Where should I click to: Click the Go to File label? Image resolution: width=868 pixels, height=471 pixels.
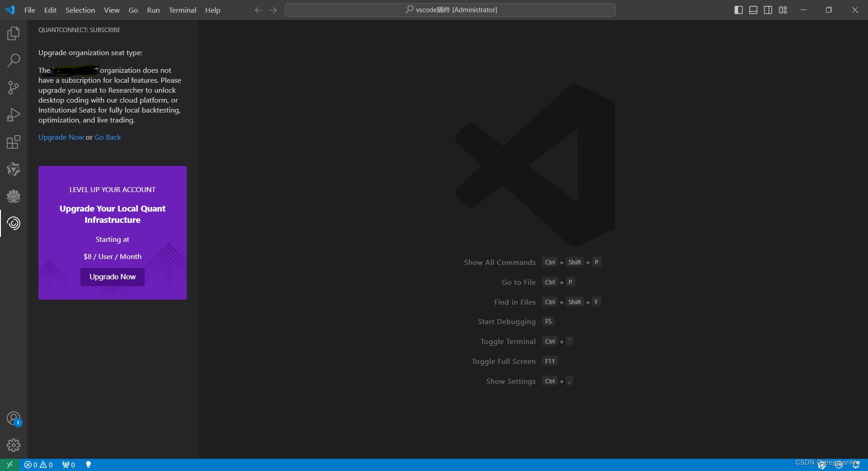[x=519, y=283]
